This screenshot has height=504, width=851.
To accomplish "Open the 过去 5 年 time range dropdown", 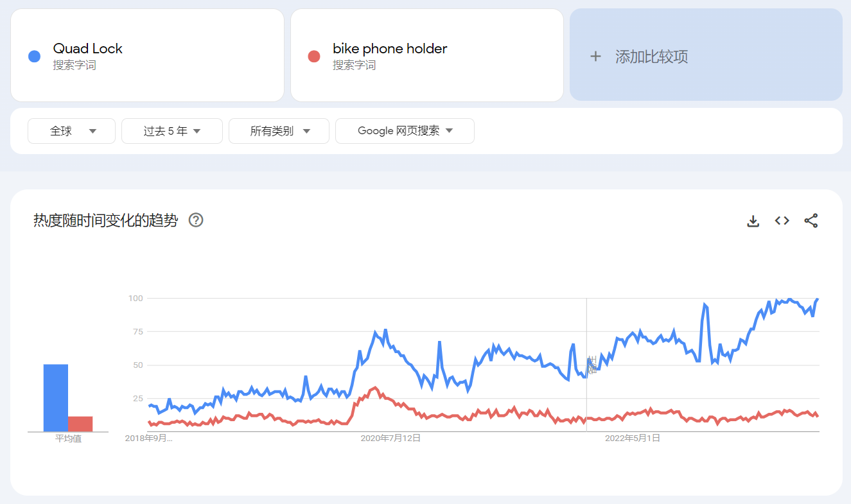I will (x=172, y=131).
